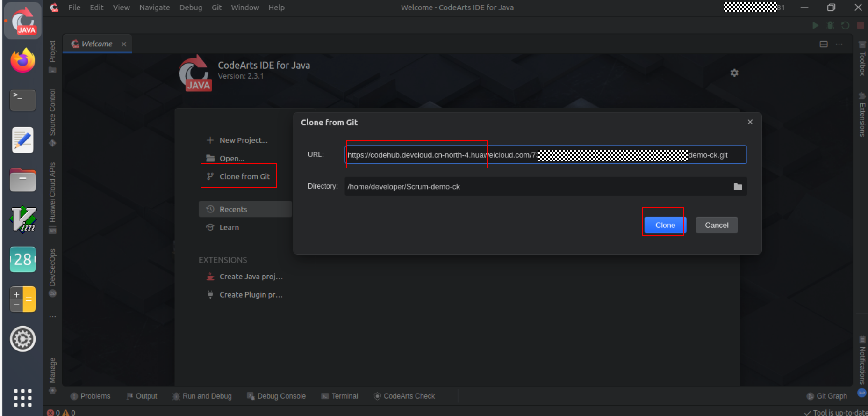Open the Debug menu
868x416 pixels.
(x=191, y=7)
